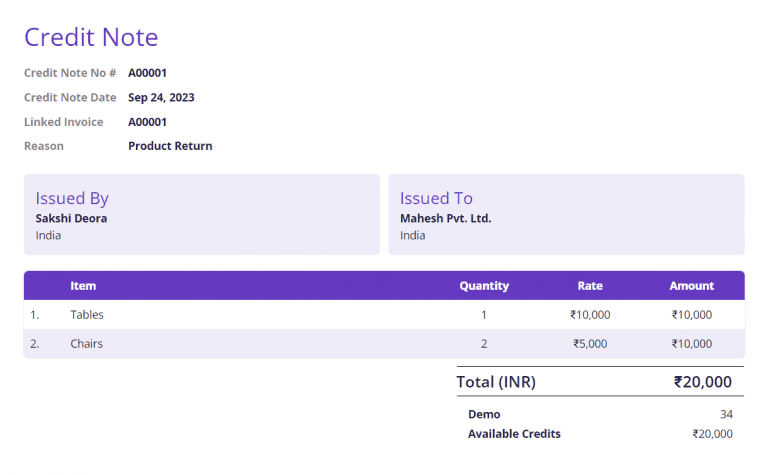Select the Issued To heading
The width and height of the screenshot is (768, 475).
[436, 198]
